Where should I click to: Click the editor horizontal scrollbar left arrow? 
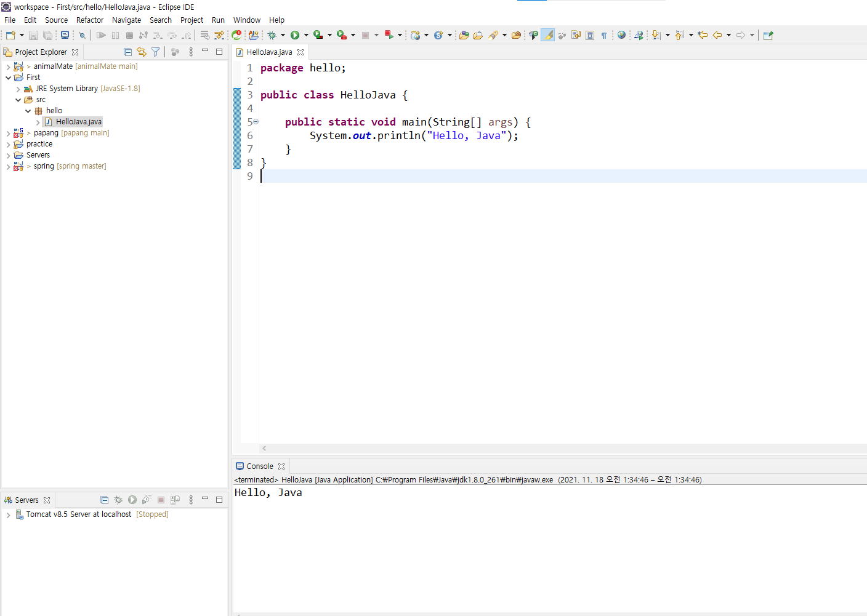coord(264,449)
